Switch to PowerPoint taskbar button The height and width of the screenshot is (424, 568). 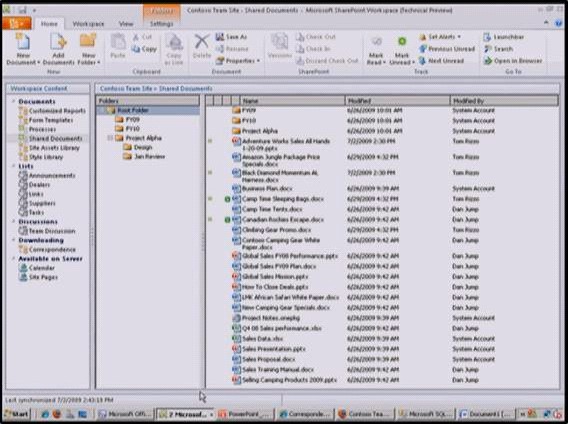click(x=245, y=414)
